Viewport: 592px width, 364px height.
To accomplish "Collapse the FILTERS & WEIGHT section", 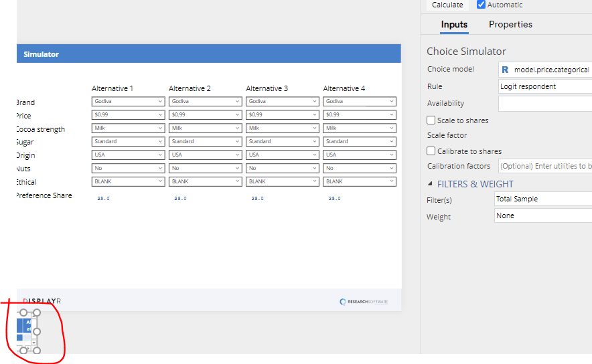I will tap(430, 184).
